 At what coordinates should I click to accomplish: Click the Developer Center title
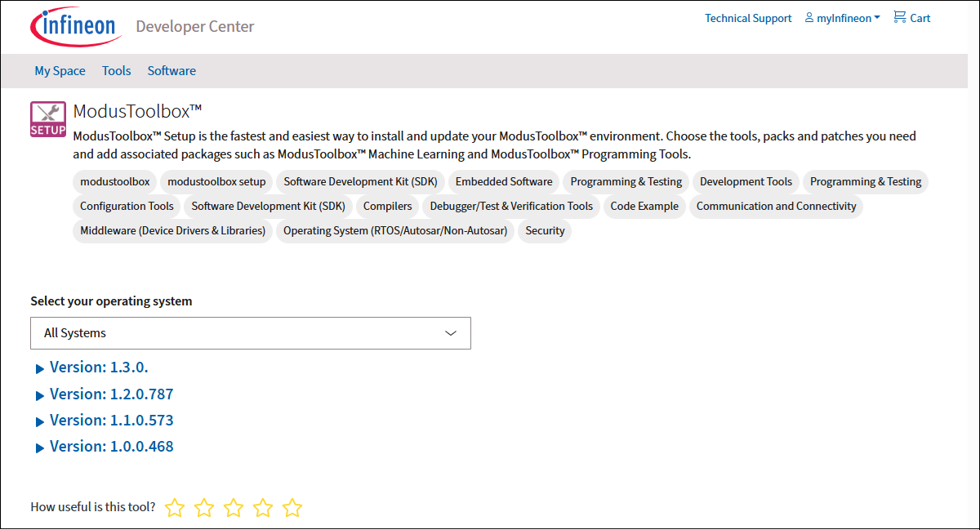pyautogui.click(x=195, y=26)
